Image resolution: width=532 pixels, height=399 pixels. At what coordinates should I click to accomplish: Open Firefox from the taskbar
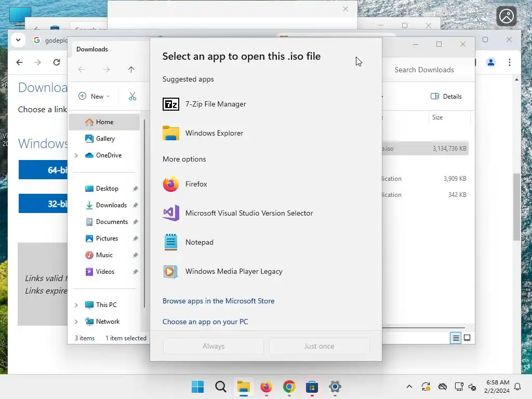(267, 387)
